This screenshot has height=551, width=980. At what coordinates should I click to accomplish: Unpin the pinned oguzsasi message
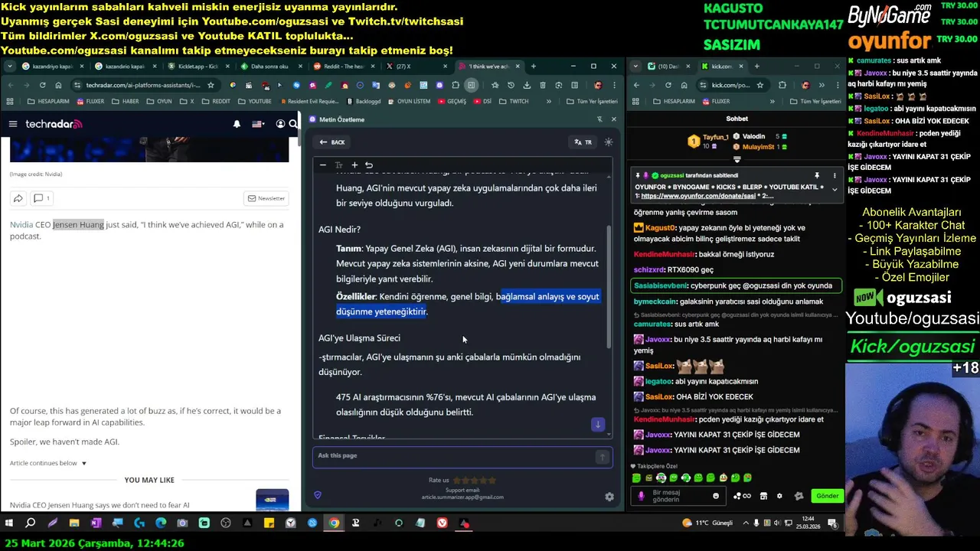(x=817, y=176)
